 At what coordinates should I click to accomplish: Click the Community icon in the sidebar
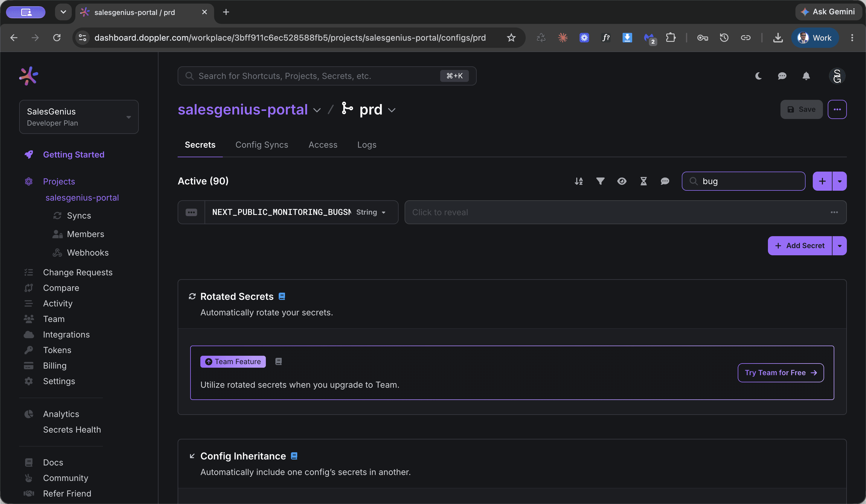point(28,478)
